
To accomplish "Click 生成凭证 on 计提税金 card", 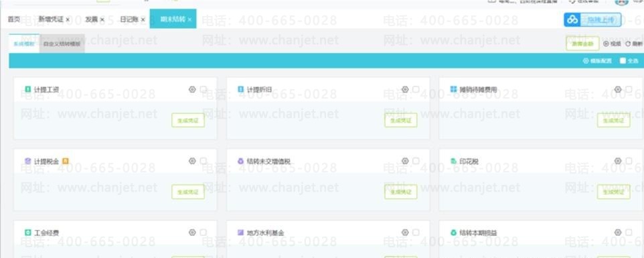I will 188,192.
